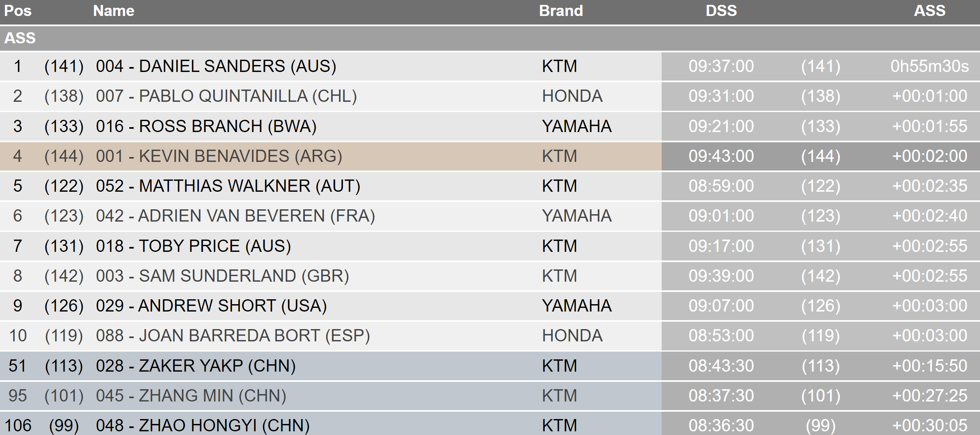Click Daniel Sanders' 0h55m30s stage time
This screenshot has height=435, width=980.
pyautogui.click(x=929, y=66)
